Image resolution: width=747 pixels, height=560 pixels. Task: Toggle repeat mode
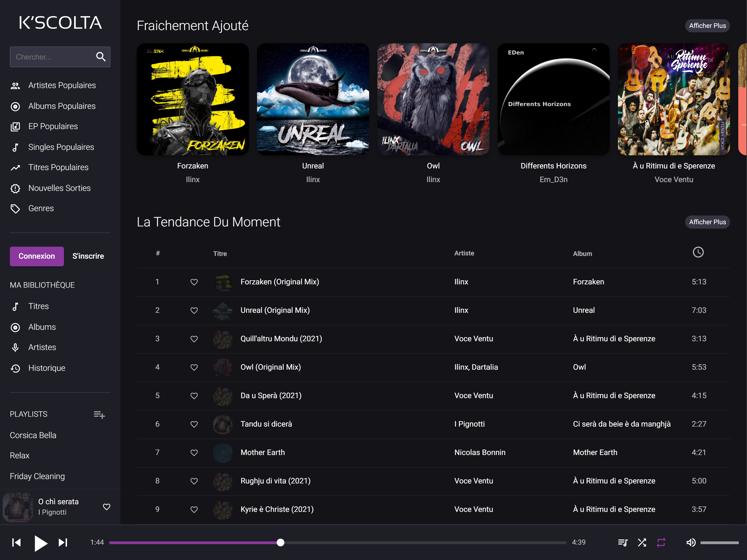click(x=661, y=543)
